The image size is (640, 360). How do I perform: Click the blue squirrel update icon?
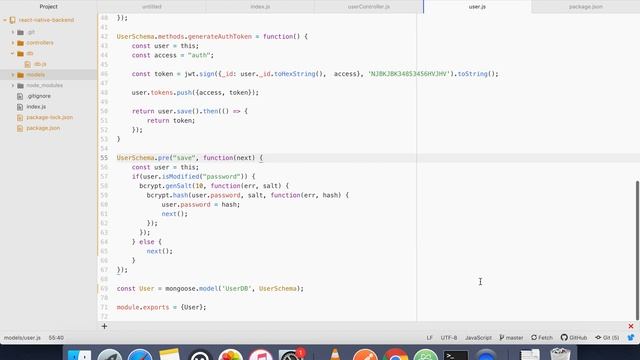[x=631, y=338]
